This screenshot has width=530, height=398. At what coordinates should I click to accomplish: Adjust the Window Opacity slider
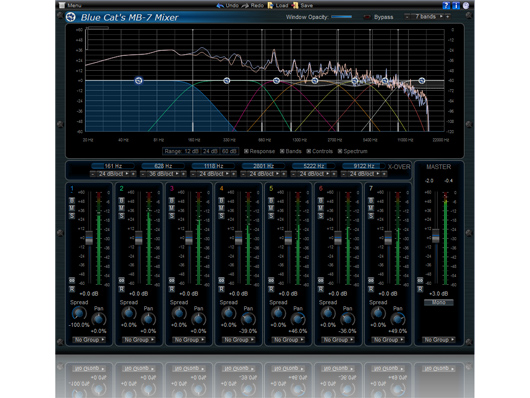[x=341, y=17]
